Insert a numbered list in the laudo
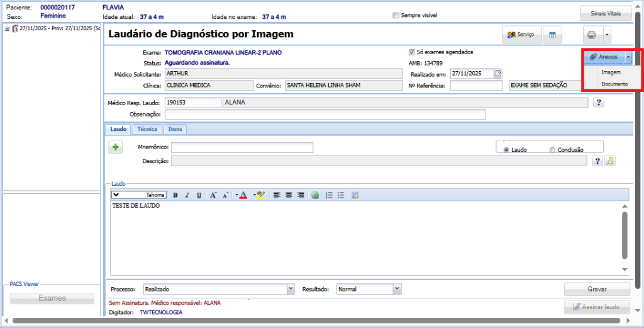This screenshot has width=644, height=328. click(x=329, y=195)
